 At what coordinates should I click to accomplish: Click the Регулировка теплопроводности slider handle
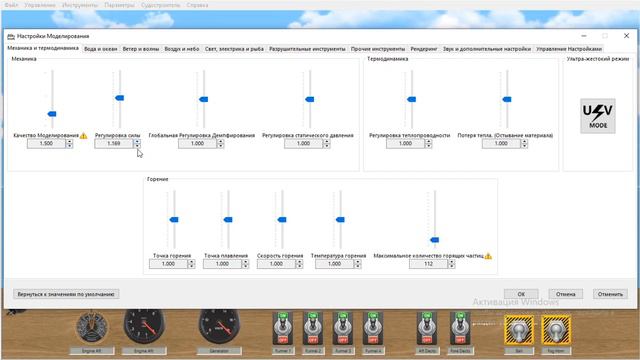pyautogui.click(x=411, y=99)
